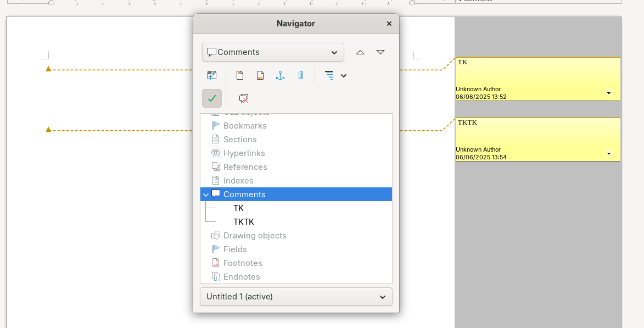This screenshot has height=328, width=644.
Task: Open the Navigate By Comments dropdown
Action: tap(273, 52)
